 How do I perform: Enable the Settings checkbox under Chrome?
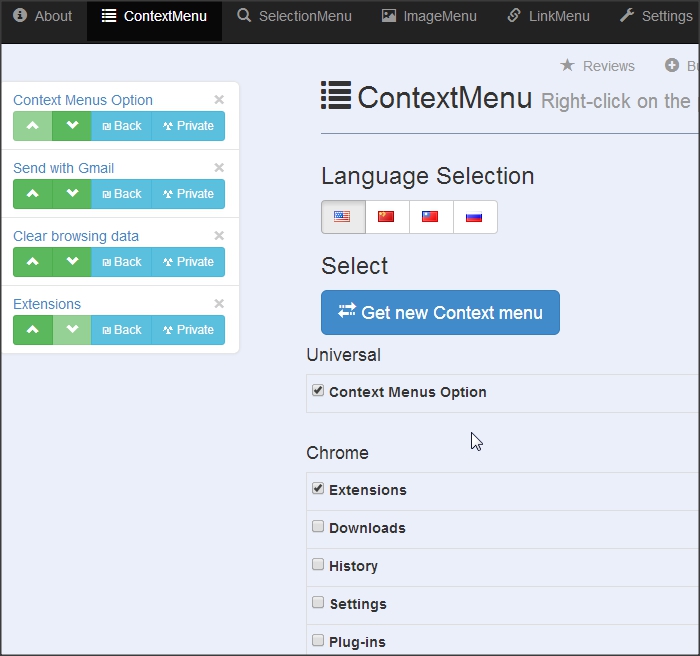click(x=318, y=602)
